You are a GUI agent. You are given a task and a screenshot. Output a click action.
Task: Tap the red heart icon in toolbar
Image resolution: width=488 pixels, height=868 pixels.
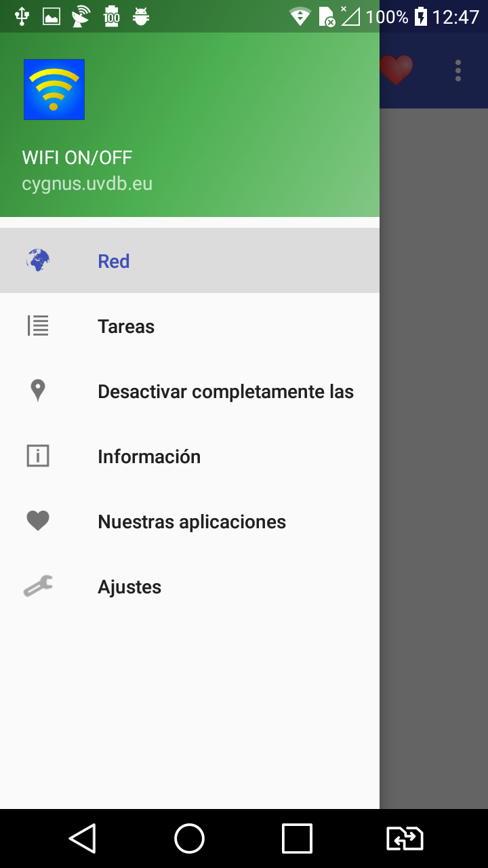point(396,70)
